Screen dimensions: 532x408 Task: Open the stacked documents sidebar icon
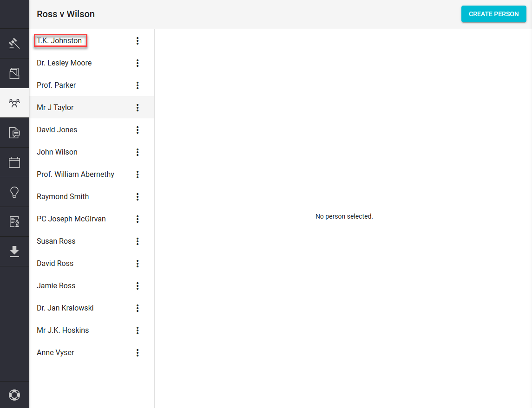14,73
